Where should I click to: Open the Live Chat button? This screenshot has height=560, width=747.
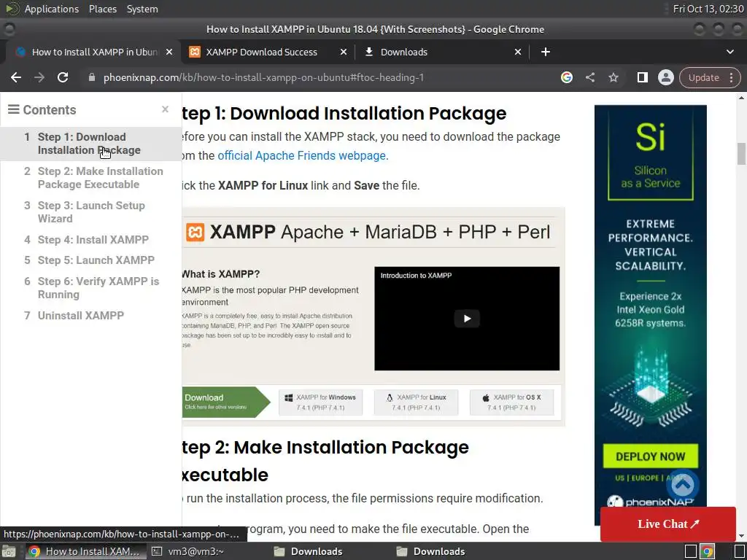pyautogui.click(x=668, y=524)
